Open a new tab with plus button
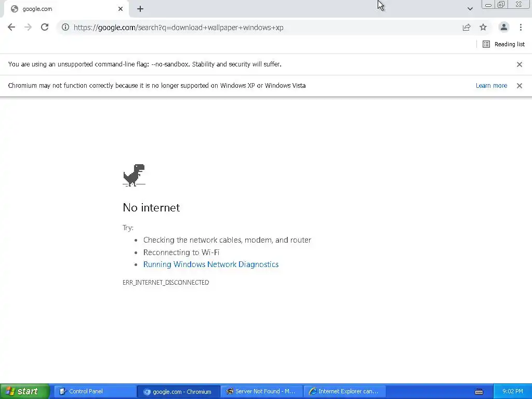This screenshot has width=532, height=399. click(x=140, y=9)
